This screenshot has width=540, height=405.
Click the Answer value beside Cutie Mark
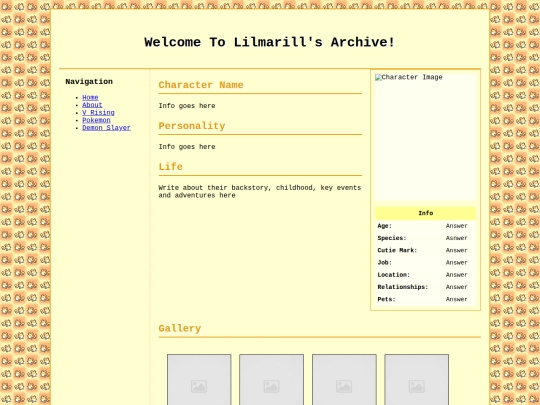point(457,250)
